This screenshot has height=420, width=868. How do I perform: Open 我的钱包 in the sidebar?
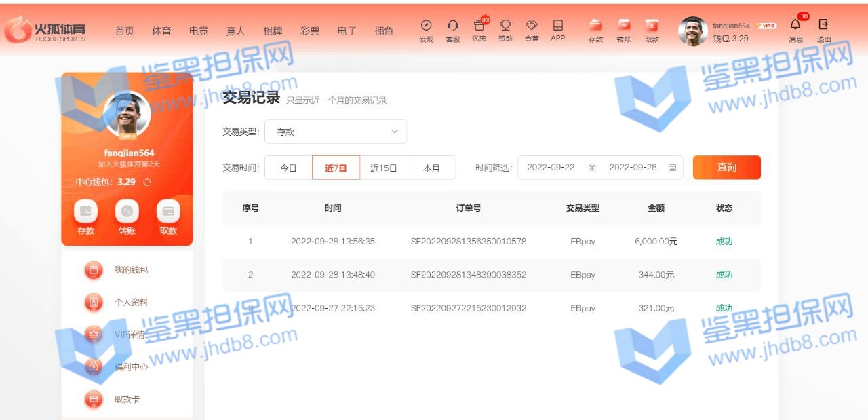[131, 270]
